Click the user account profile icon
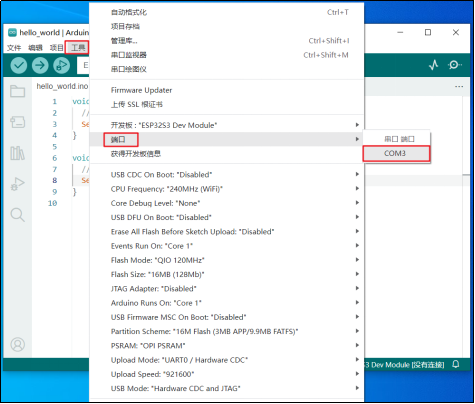 tap(18, 344)
